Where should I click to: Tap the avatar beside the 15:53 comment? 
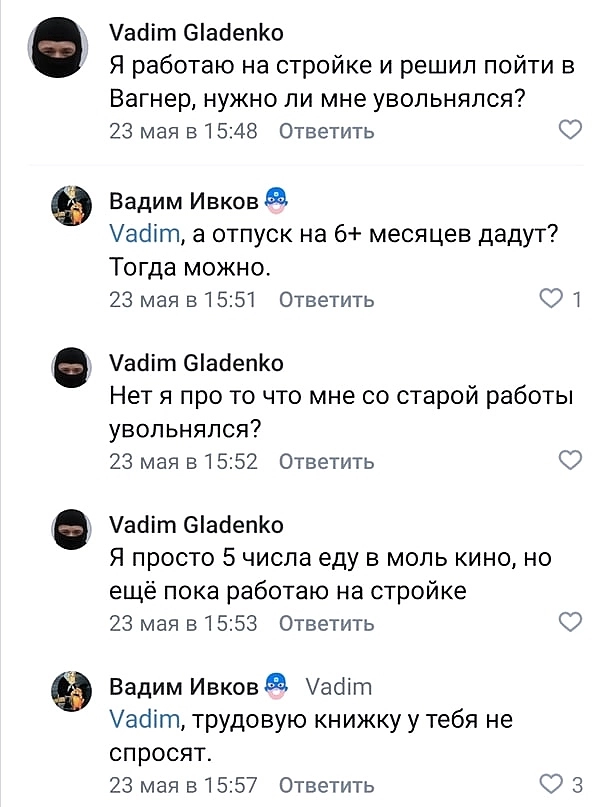coord(72,530)
